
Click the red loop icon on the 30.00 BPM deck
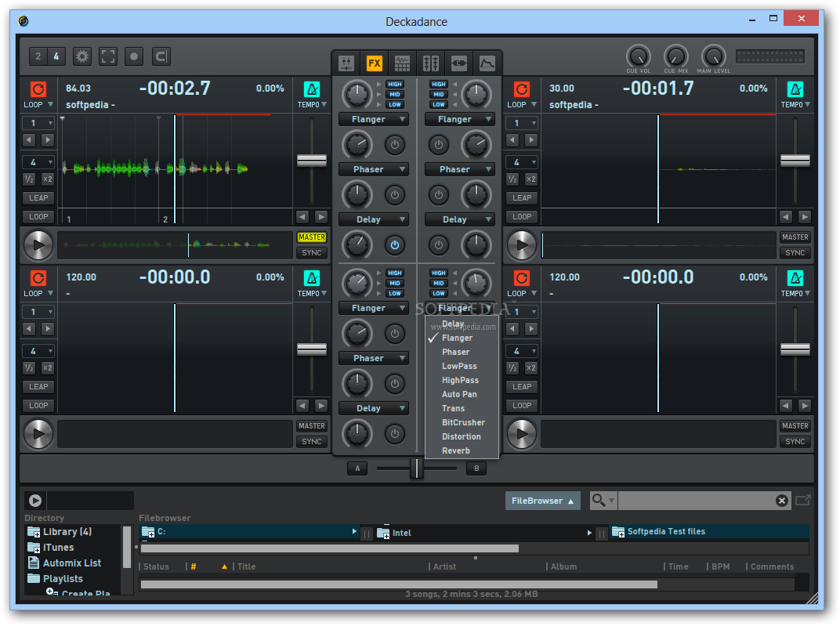tap(521, 89)
